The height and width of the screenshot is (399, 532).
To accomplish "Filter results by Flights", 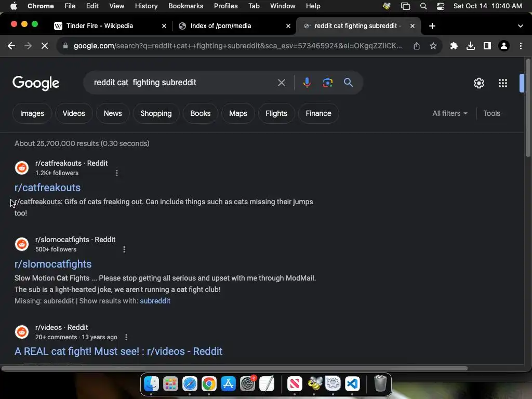I will [276, 113].
